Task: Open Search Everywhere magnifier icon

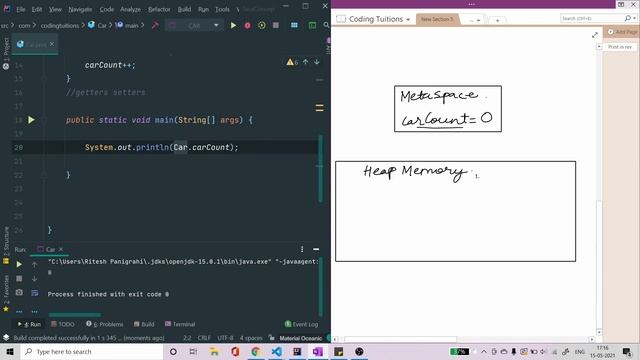Action: point(326,25)
